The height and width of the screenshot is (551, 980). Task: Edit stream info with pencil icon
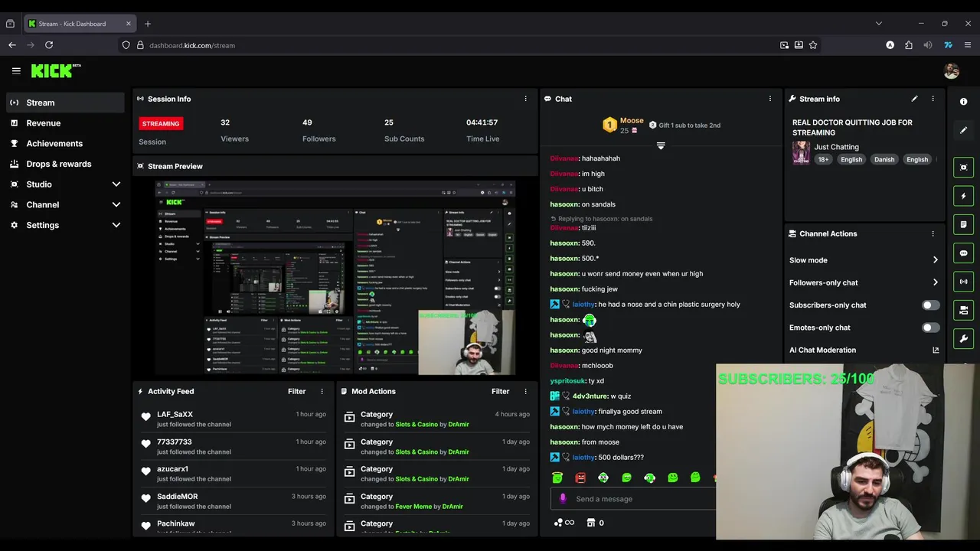pyautogui.click(x=914, y=99)
